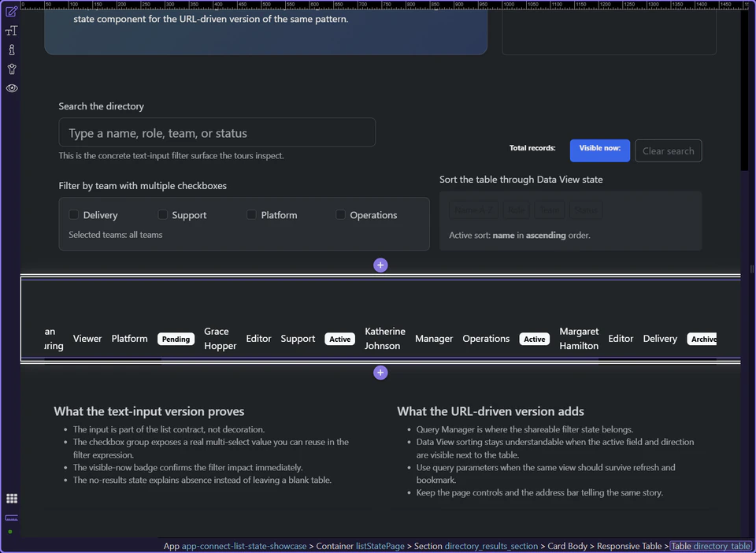Click Active badge in Grace Hopper row
The image size is (756, 553).
[x=340, y=339]
